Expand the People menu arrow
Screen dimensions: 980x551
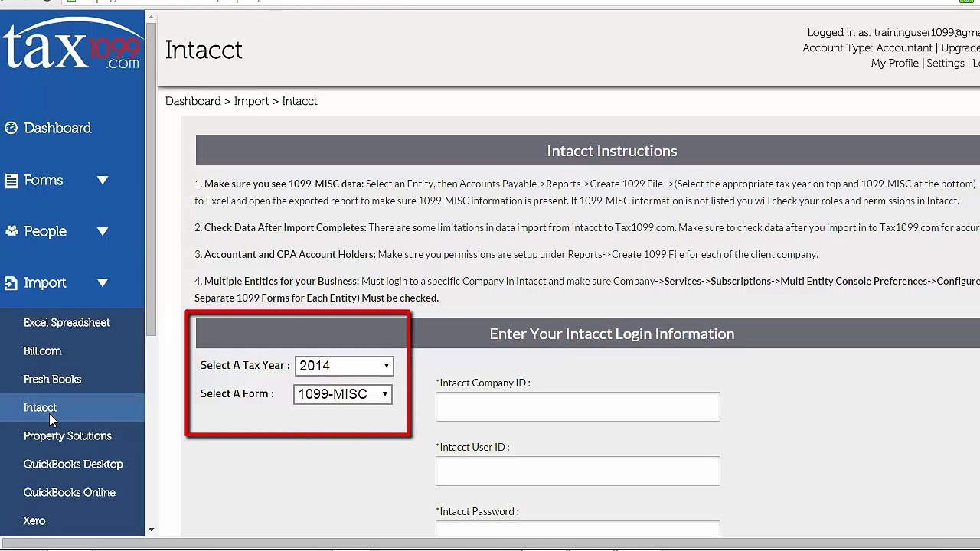coord(103,232)
